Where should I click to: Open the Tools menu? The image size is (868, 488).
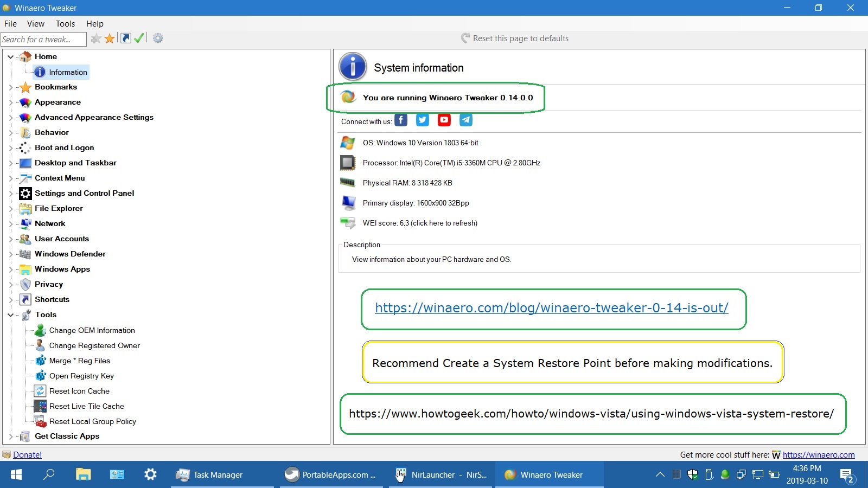(65, 24)
